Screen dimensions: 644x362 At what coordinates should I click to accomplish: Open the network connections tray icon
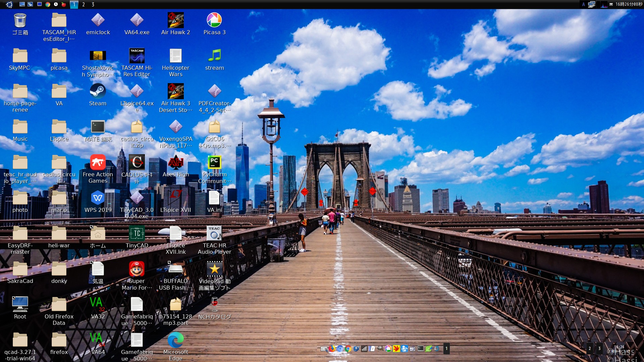tap(592, 4)
